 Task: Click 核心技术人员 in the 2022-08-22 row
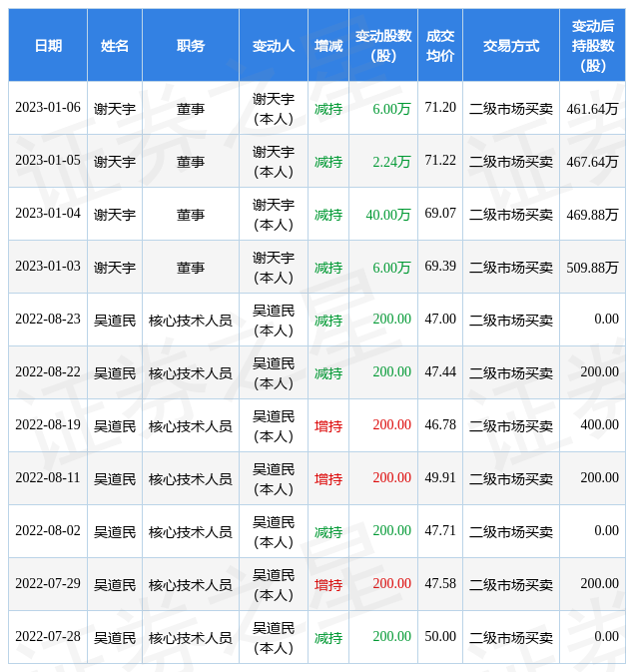[191, 373]
